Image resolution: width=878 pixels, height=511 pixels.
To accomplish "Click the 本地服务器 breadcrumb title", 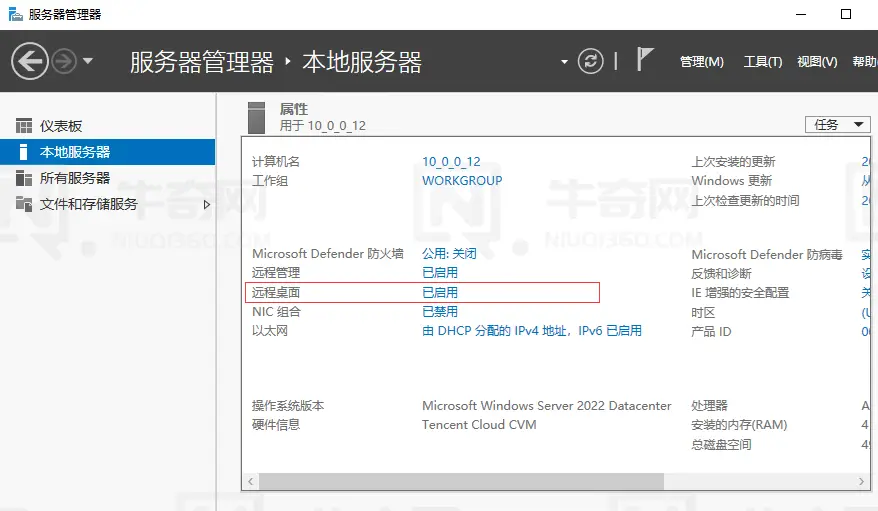I will click(362, 62).
